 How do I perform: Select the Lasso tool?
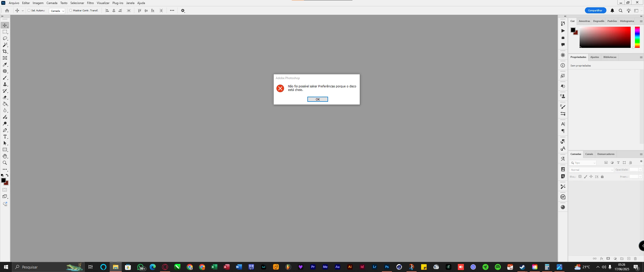click(x=5, y=38)
